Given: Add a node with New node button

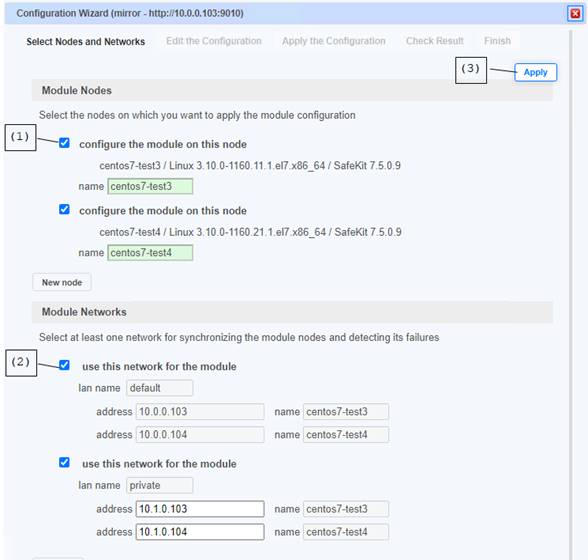Looking at the screenshot, I should point(62,282).
